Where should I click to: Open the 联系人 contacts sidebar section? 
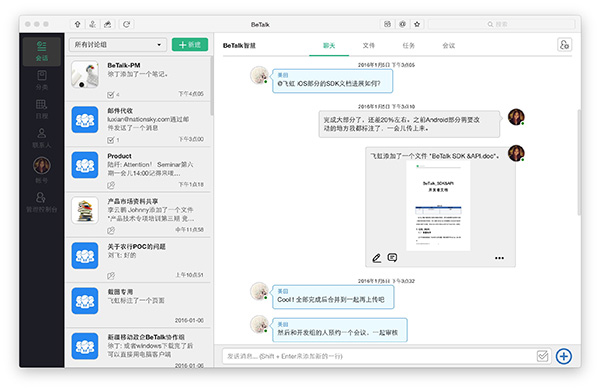tap(42, 138)
